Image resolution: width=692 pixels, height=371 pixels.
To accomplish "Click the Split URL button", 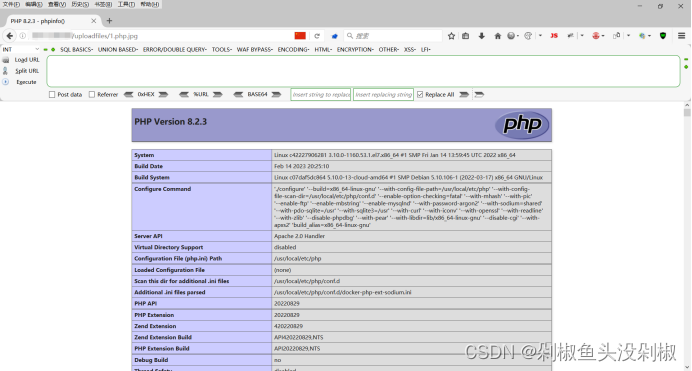I will (27, 71).
